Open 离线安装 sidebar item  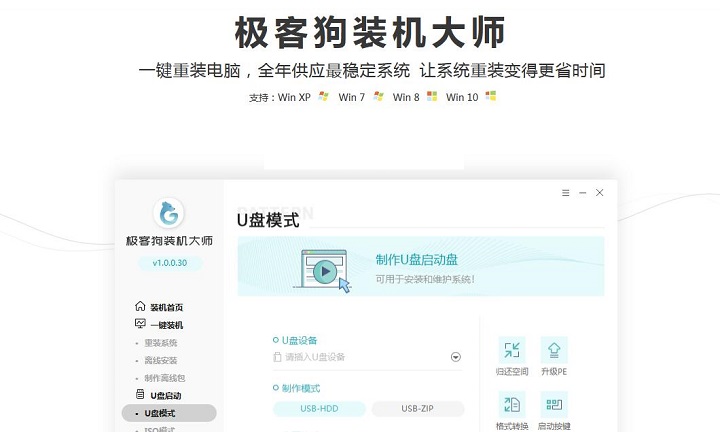coord(161,360)
